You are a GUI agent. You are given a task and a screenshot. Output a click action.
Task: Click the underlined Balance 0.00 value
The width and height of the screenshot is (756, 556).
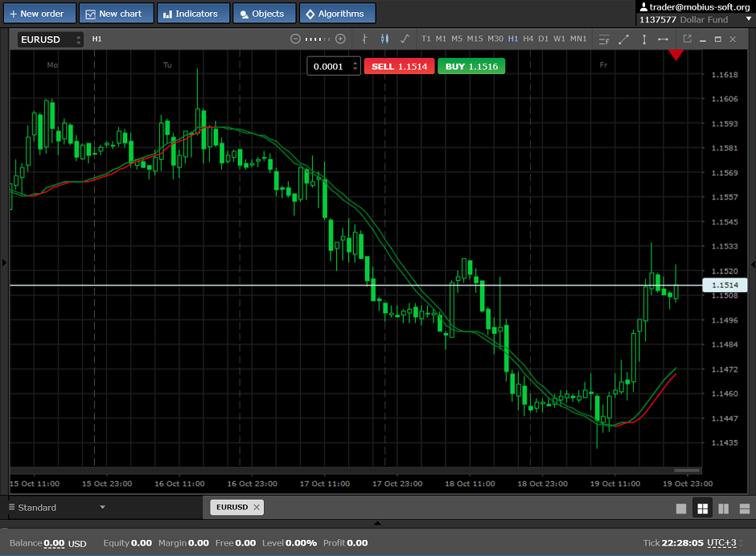coord(54,543)
